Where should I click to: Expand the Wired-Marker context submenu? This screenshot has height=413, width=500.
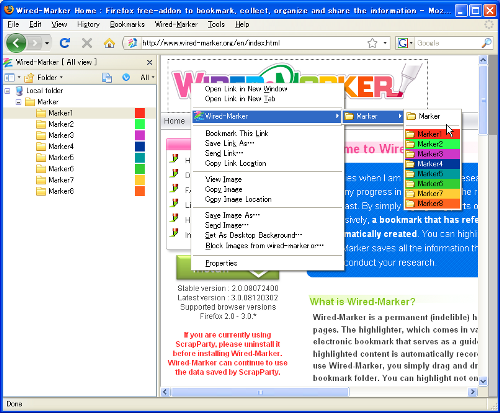coord(267,116)
